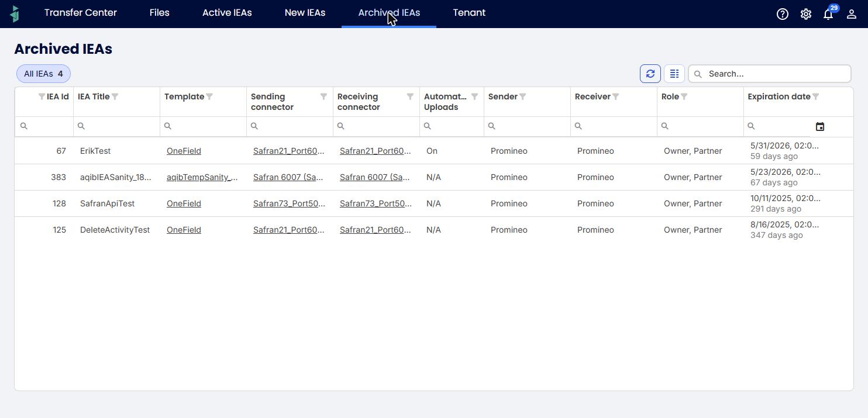Go to Transfer Center tab
This screenshot has width=868, height=418.
tap(81, 13)
